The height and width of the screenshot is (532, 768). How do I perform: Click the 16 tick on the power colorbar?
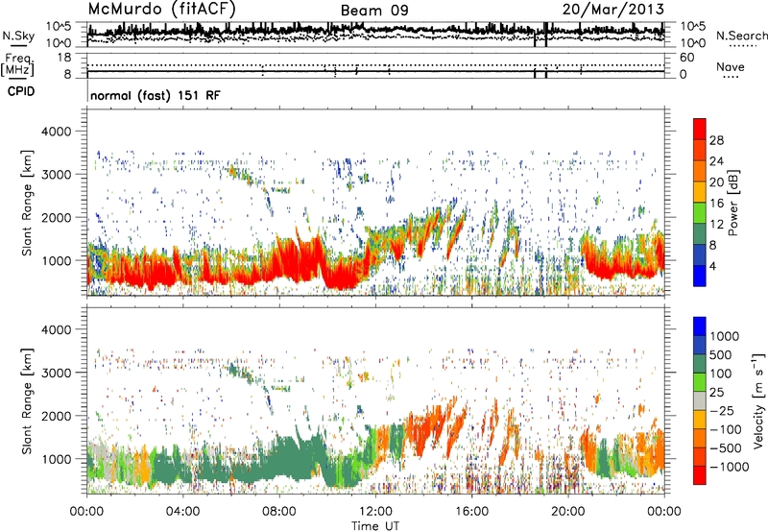(x=716, y=204)
